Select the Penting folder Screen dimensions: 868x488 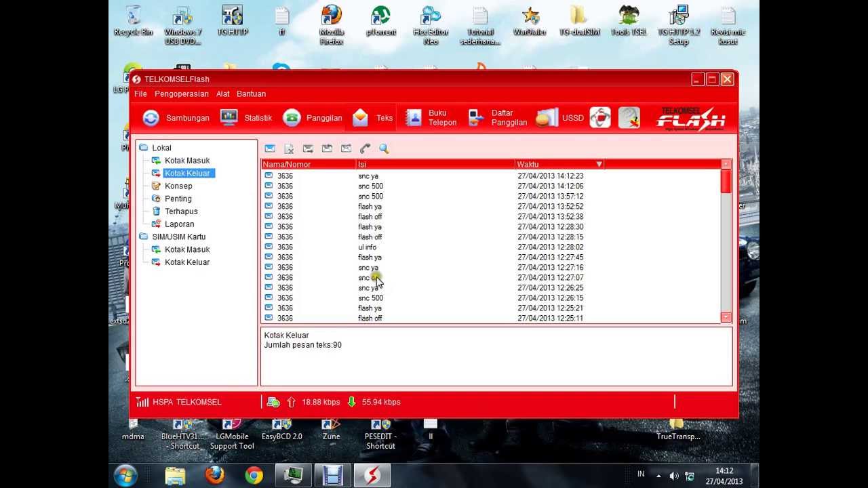(x=172, y=199)
